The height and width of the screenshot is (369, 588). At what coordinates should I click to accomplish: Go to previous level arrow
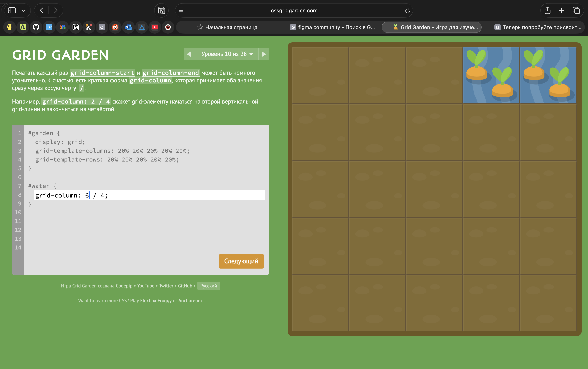tap(189, 54)
